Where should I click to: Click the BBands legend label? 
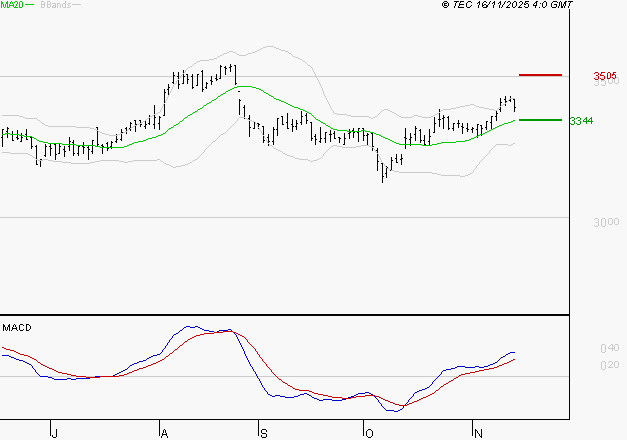[x=56, y=5]
